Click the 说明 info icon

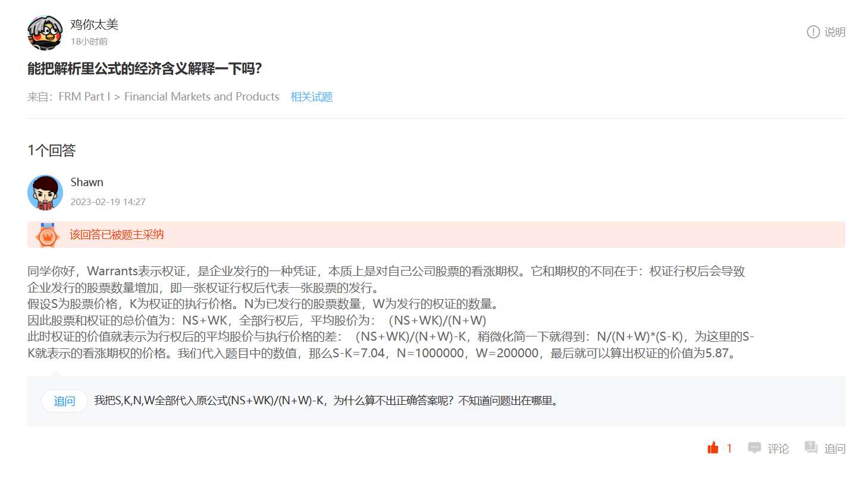(813, 32)
